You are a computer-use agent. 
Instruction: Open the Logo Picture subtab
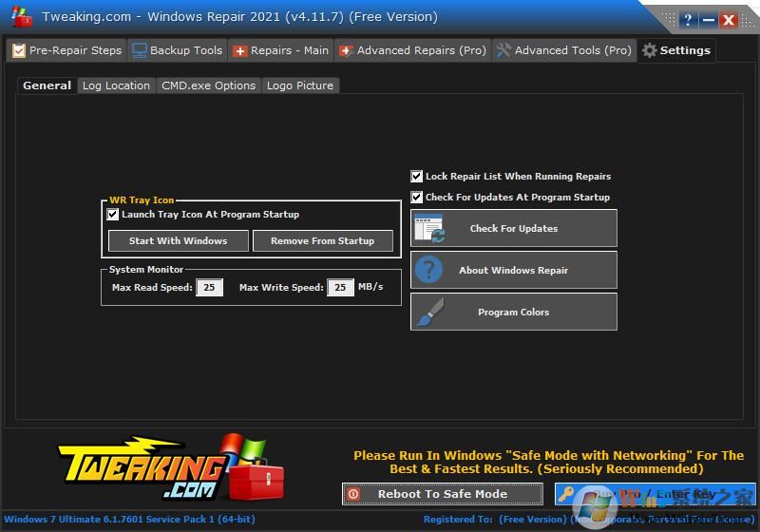click(300, 85)
